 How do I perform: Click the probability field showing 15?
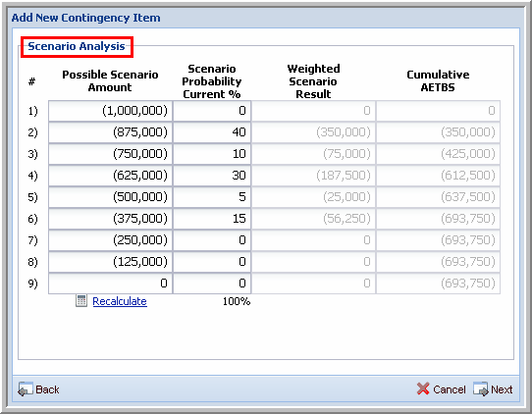click(212, 219)
